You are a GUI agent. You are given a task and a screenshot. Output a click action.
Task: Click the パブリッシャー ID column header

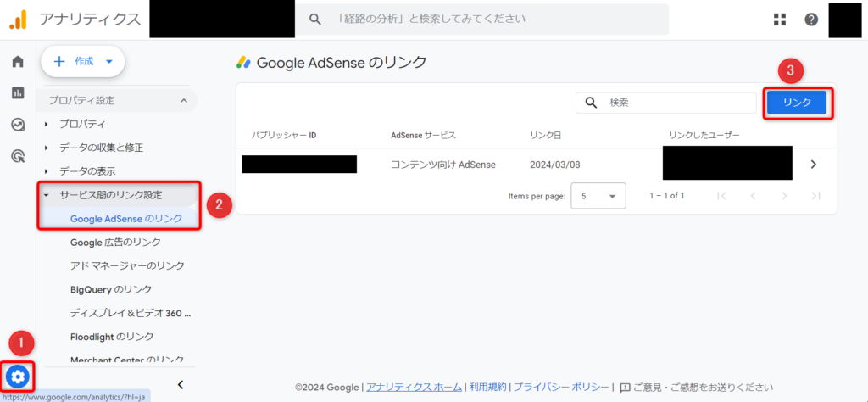(x=284, y=135)
